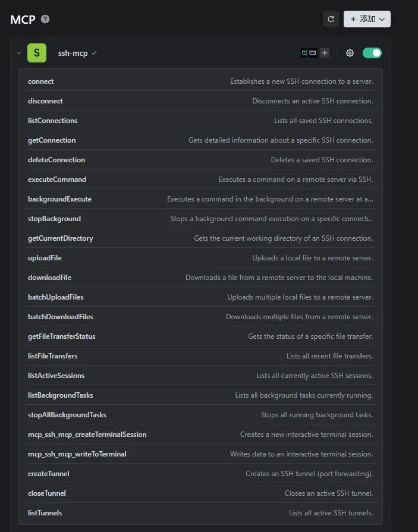Select the createTunnel tool entry

(201, 474)
